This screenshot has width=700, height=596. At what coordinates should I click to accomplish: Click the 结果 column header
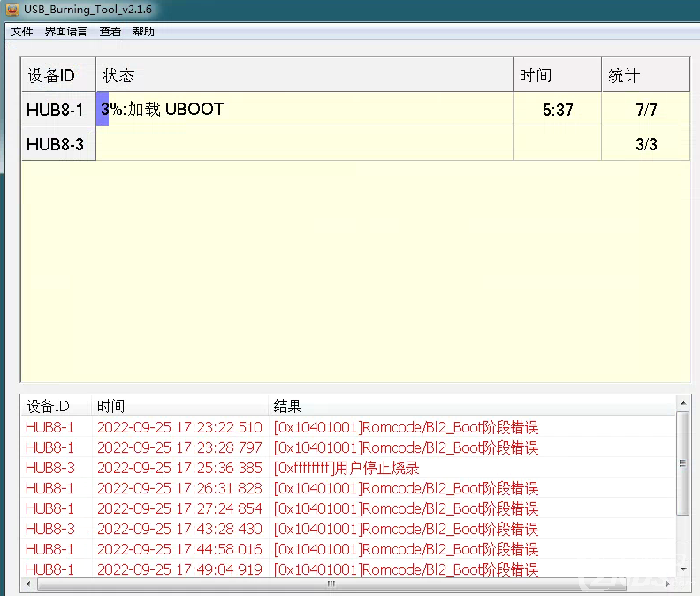coord(471,406)
